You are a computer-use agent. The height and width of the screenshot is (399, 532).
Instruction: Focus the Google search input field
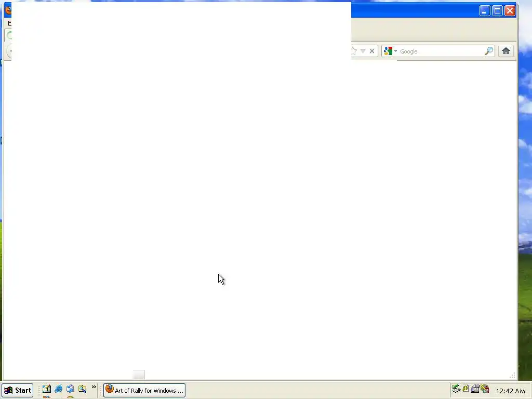[441, 51]
